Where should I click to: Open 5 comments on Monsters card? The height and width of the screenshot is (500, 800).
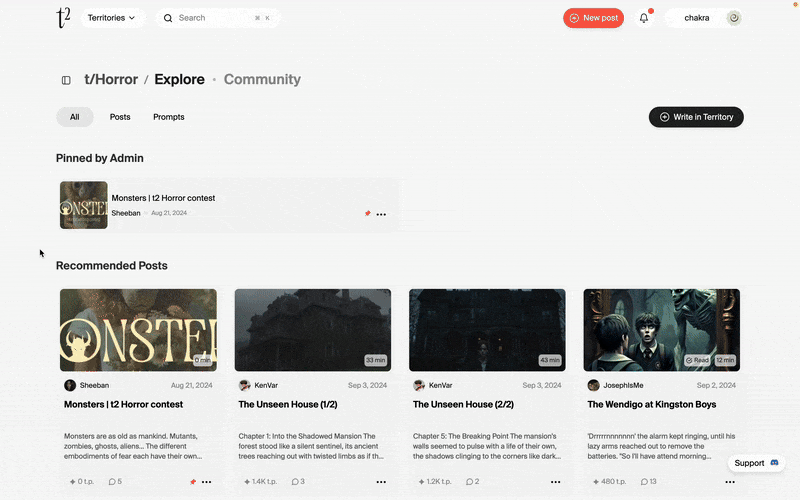coord(115,482)
